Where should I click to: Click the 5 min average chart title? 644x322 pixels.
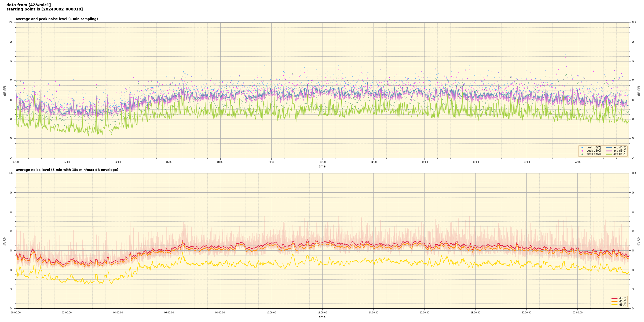pos(67,170)
